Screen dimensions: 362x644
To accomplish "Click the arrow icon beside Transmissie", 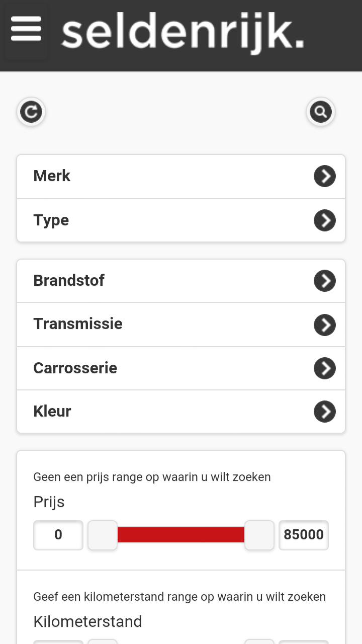I will (x=325, y=325).
